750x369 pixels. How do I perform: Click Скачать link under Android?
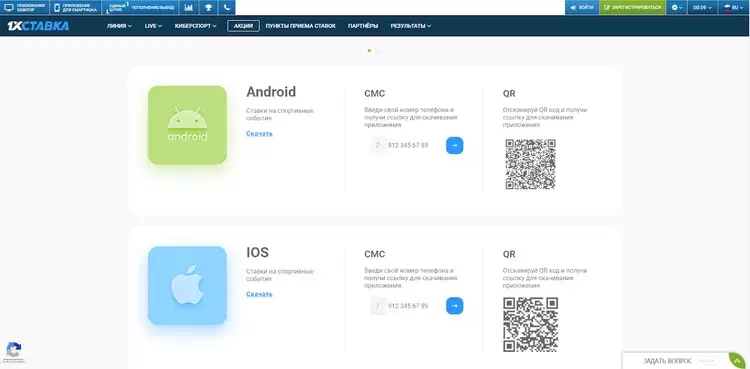pyautogui.click(x=259, y=134)
